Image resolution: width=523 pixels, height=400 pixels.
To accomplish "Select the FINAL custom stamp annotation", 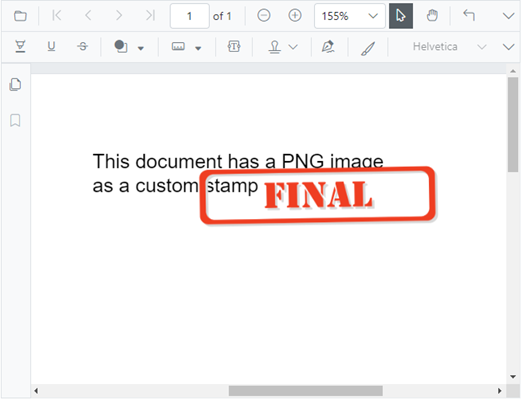I will pos(318,195).
